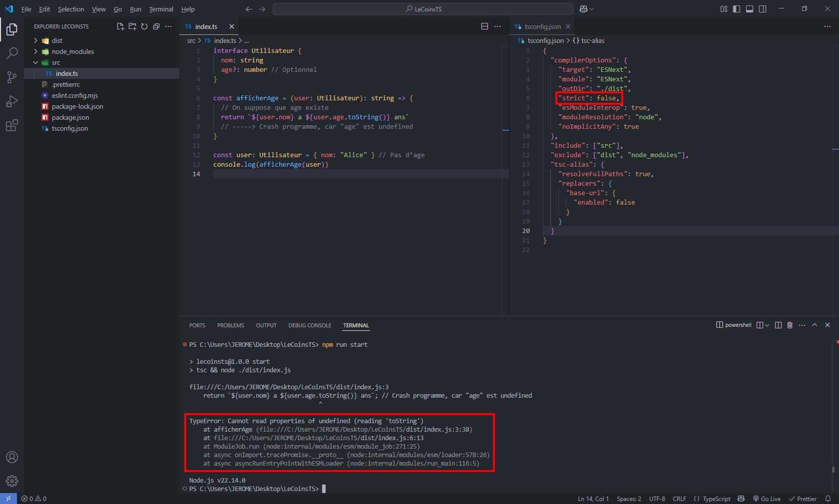The width and height of the screenshot is (839, 504).
Task: Switch to the PROBLEMS panel tab
Action: [230, 325]
